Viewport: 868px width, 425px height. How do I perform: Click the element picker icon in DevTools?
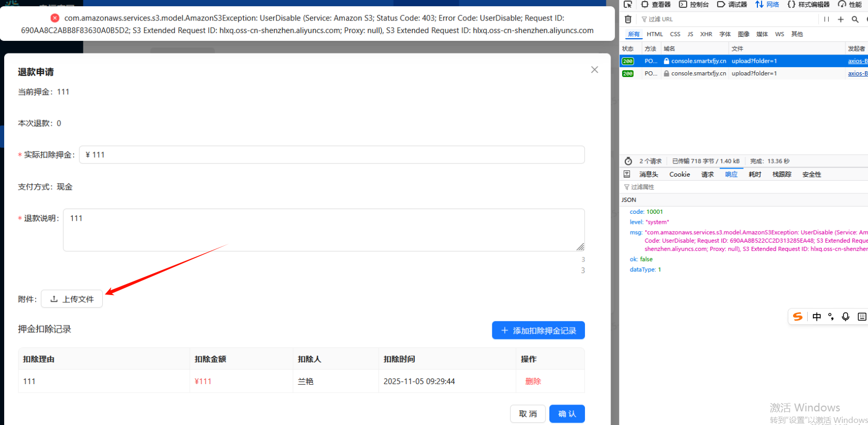[x=628, y=5]
